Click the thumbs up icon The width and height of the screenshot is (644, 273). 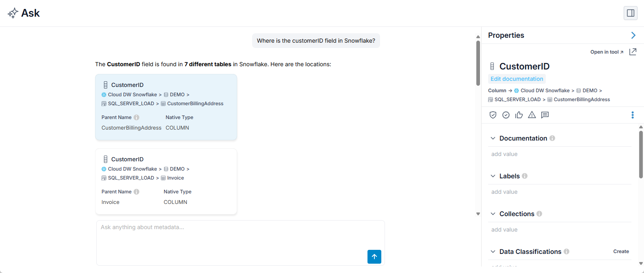click(x=519, y=115)
